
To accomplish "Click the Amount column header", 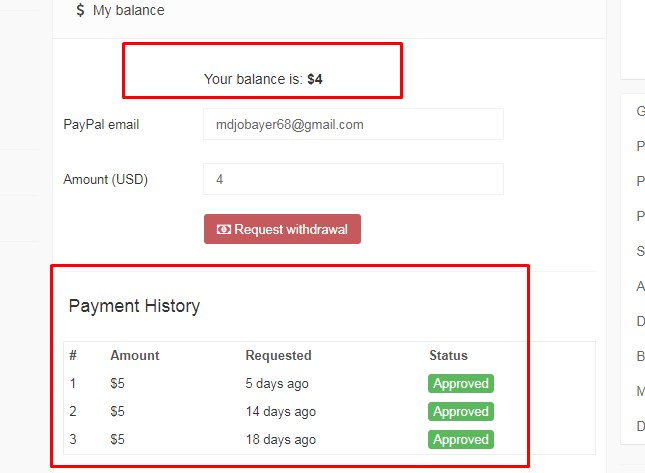I will [134, 355].
